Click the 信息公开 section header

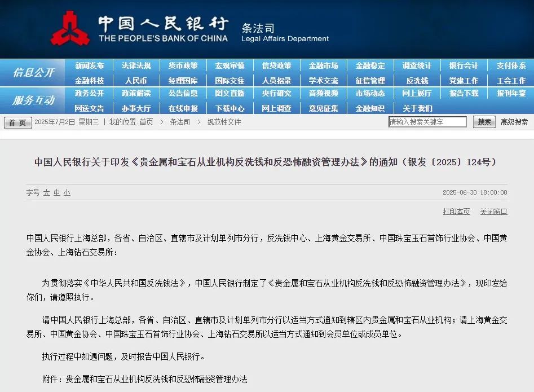[33, 72]
